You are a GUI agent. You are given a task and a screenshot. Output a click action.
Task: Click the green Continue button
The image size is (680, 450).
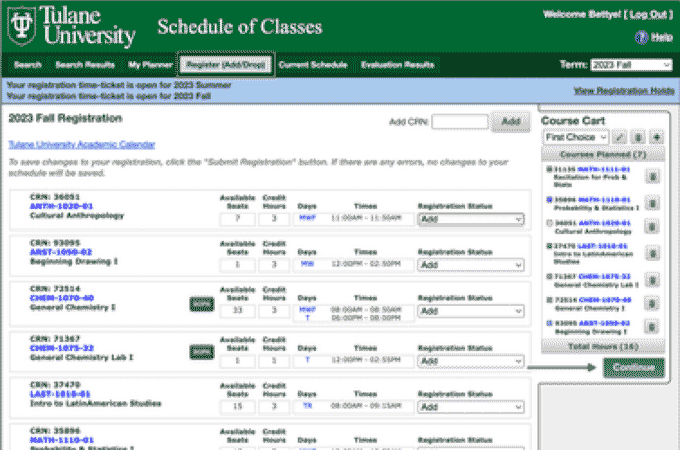pos(634,368)
